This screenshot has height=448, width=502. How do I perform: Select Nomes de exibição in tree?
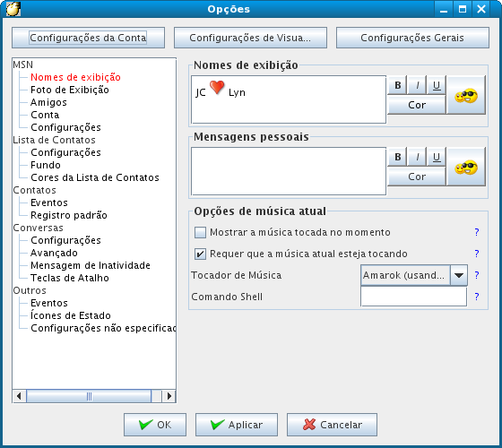click(75, 77)
